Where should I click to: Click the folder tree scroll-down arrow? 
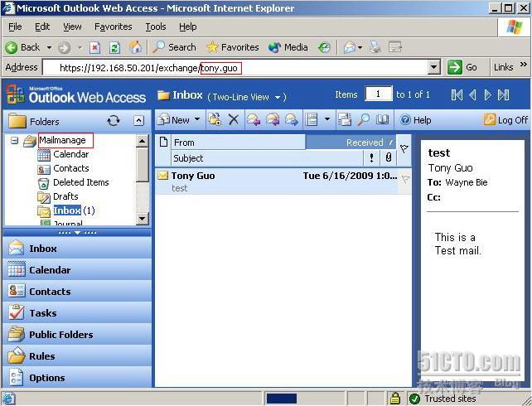143,219
